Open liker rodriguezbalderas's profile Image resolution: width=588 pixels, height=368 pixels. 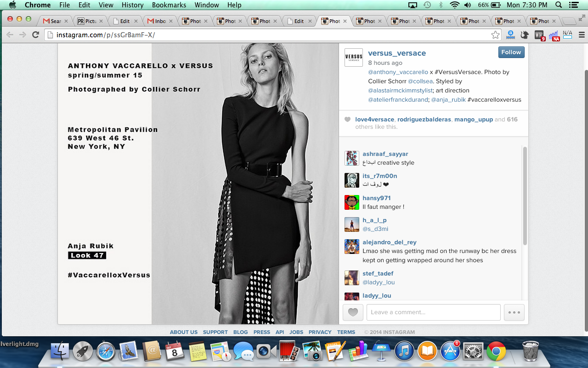pyautogui.click(x=424, y=120)
